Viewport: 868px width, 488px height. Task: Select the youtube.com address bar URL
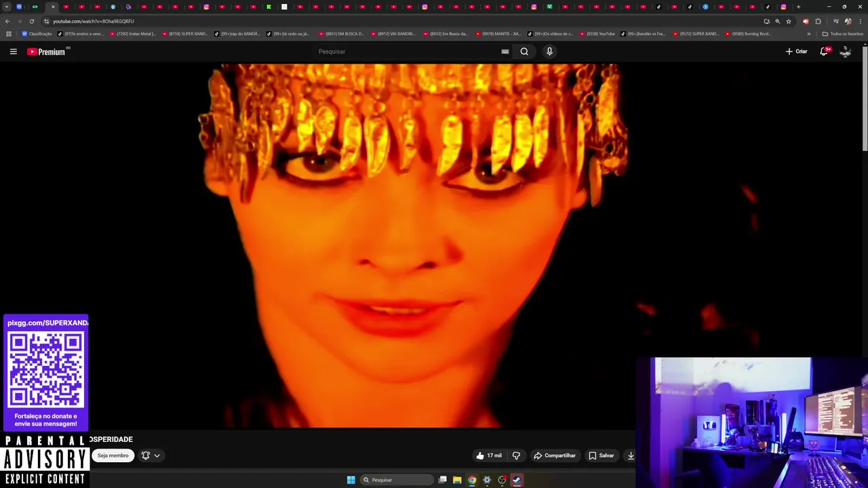pyautogui.click(x=94, y=21)
